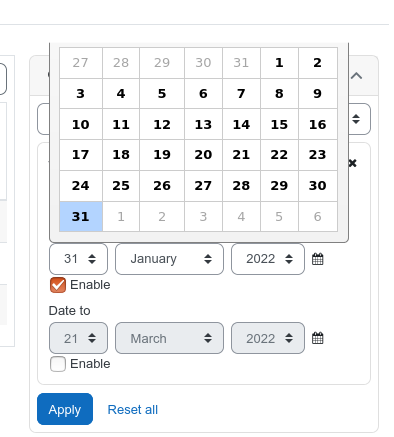Viewport: 394px width, 437px height.
Task: Open the March month dropdown
Action: pos(169,338)
